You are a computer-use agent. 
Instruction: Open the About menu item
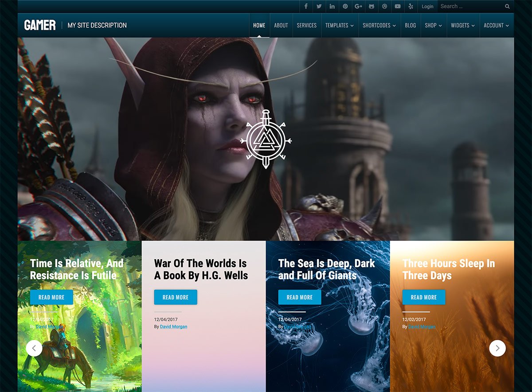(281, 25)
